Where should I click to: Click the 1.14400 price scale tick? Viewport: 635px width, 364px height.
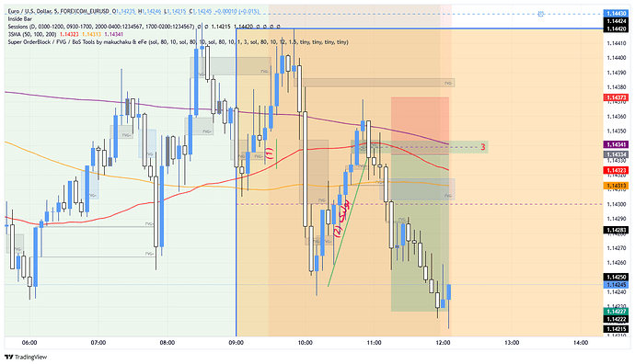click(617, 58)
